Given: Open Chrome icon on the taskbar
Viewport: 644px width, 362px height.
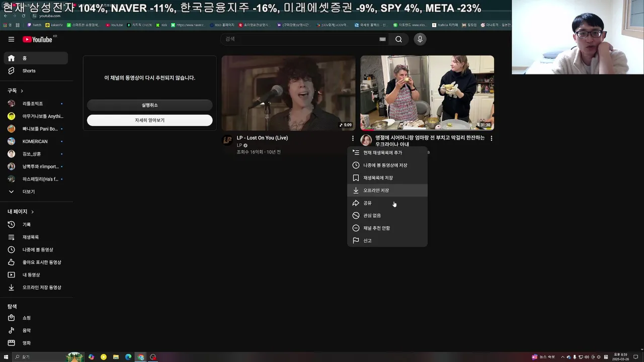Looking at the screenshot, I should click(x=141, y=357).
